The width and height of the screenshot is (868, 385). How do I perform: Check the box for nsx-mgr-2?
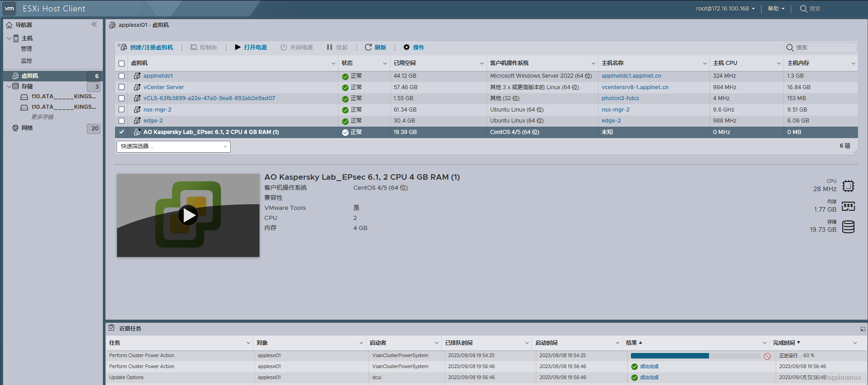pyautogui.click(x=122, y=109)
